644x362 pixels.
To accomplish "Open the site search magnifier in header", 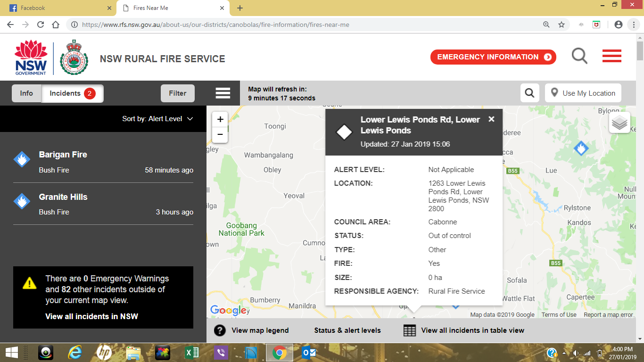I will pyautogui.click(x=579, y=56).
